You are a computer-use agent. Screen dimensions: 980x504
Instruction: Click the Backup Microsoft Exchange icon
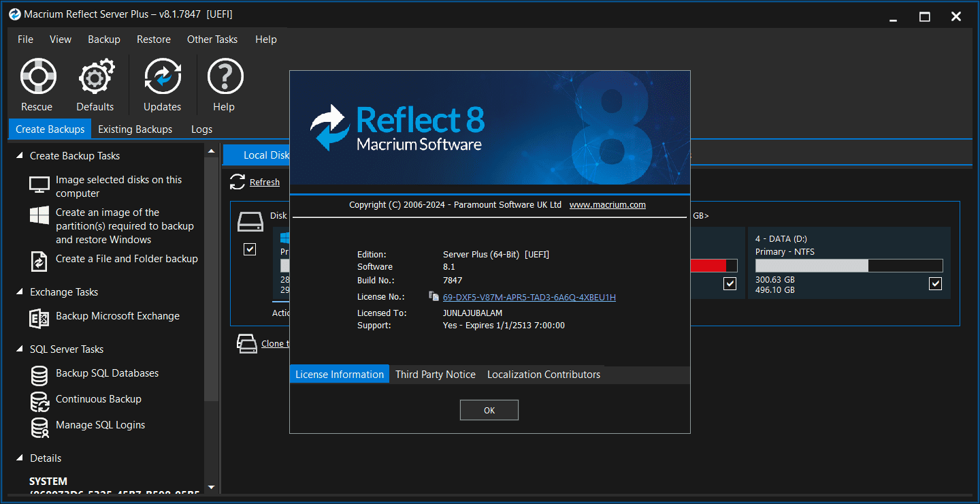point(39,318)
